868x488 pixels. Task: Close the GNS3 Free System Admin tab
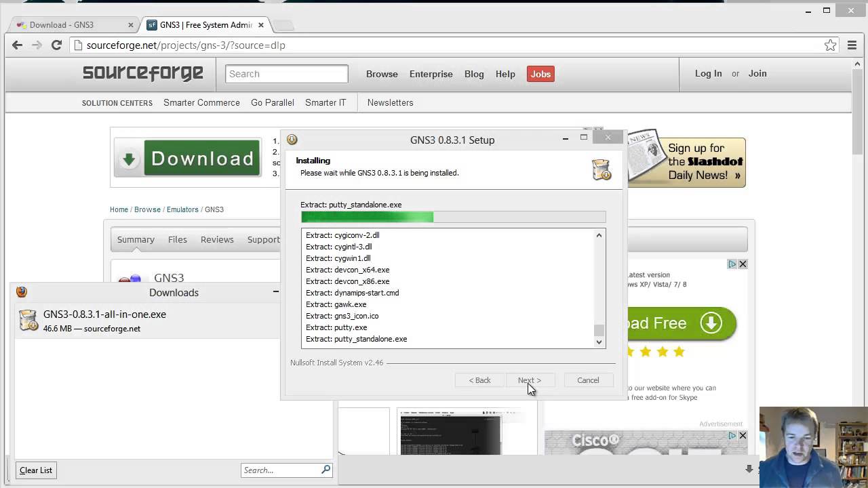pyautogui.click(x=261, y=25)
